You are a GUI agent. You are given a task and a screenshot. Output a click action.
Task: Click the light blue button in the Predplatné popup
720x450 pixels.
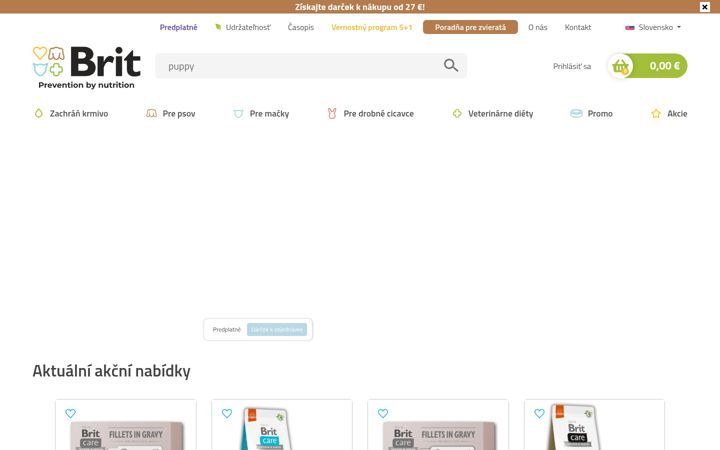(x=277, y=329)
